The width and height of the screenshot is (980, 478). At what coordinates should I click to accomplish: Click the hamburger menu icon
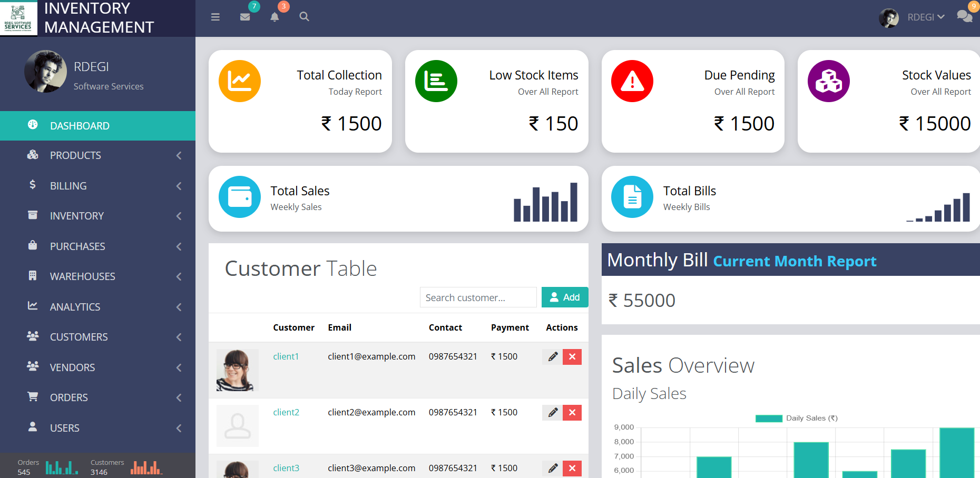(215, 17)
